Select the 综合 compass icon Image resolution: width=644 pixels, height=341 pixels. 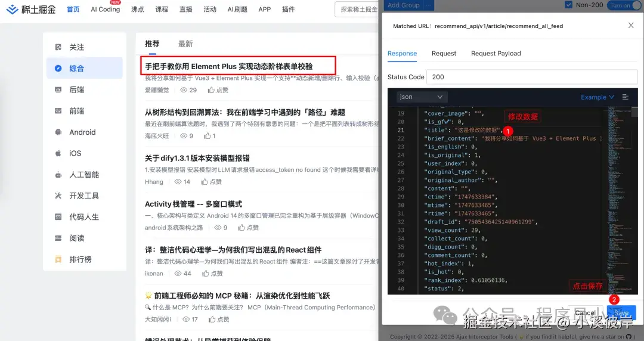point(58,68)
